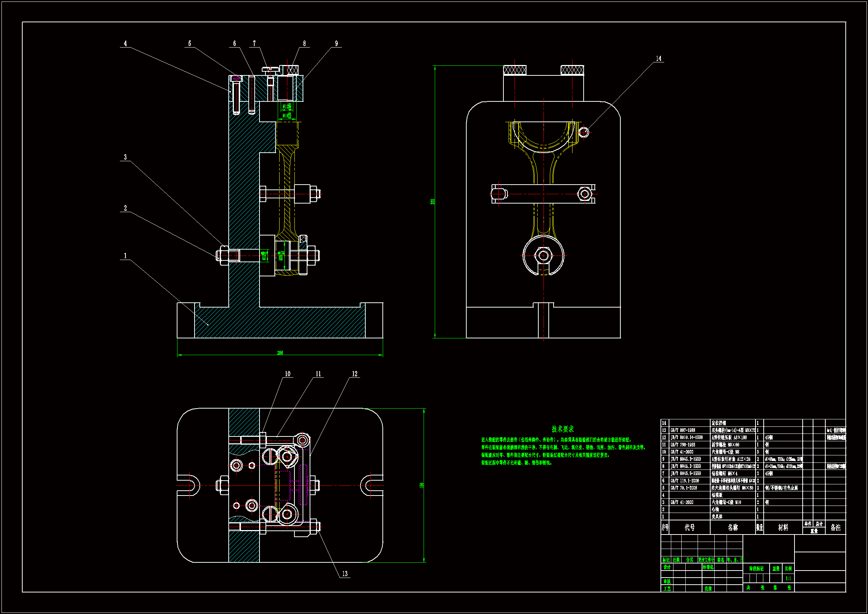The image size is (868, 614).
Task: Select the 备注 header cell
Action: pyautogui.click(x=835, y=527)
